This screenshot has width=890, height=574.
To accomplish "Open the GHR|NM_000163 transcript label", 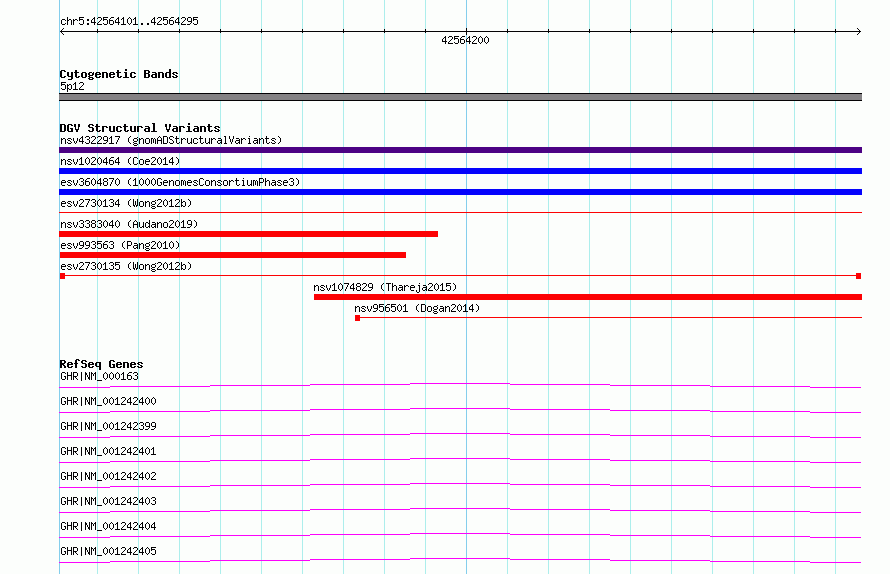I will tap(99, 376).
